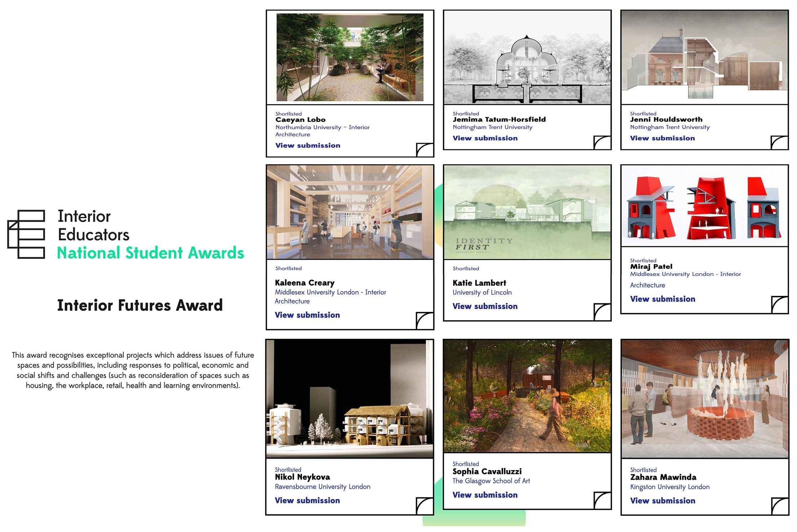
Task: Click page-curl icon on Katie Lambert card
Action: tap(602, 312)
